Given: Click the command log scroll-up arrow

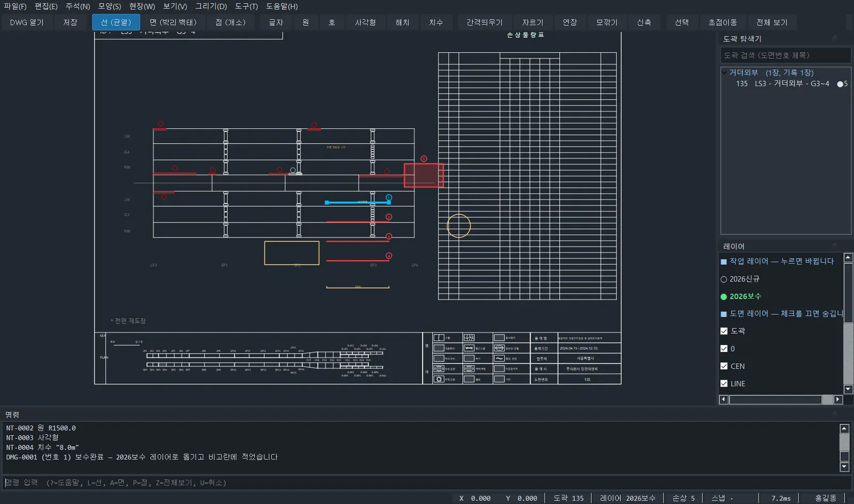Looking at the screenshot, I should 844,428.
